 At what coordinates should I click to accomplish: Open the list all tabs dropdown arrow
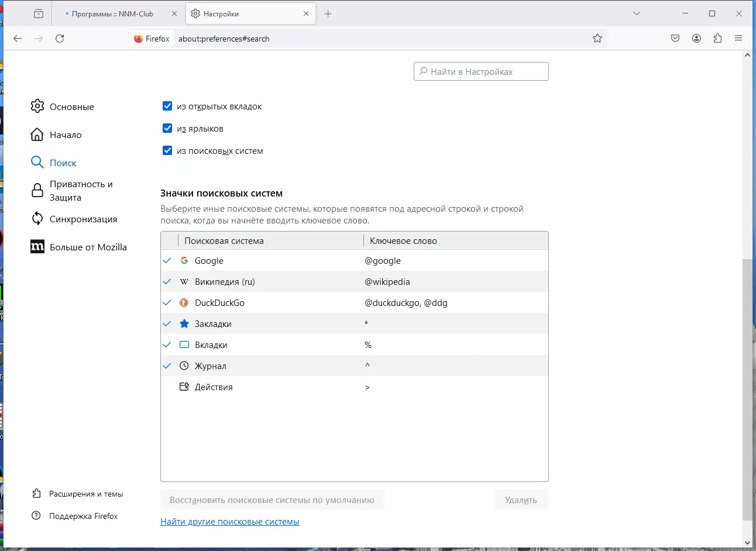tap(637, 13)
